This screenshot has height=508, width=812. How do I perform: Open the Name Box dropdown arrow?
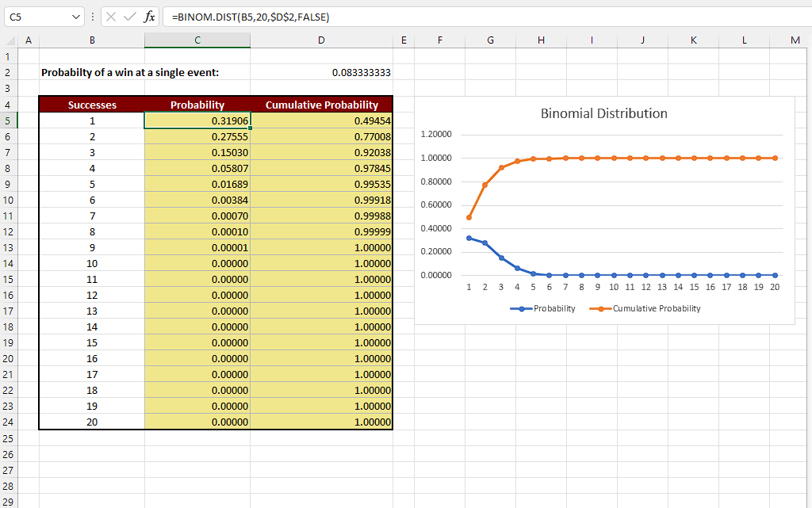(x=76, y=17)
